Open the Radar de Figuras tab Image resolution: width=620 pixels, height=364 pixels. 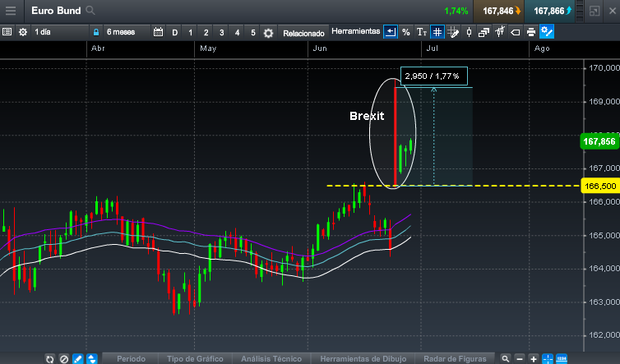click(455, 359)
